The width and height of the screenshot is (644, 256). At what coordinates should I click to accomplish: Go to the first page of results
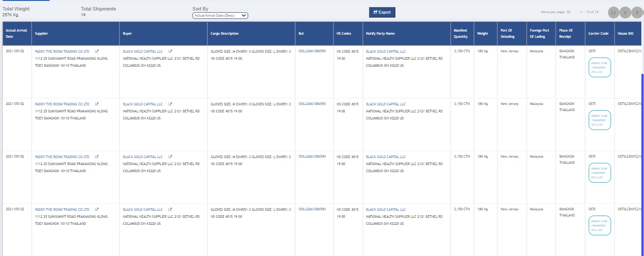tap(614, 13)
